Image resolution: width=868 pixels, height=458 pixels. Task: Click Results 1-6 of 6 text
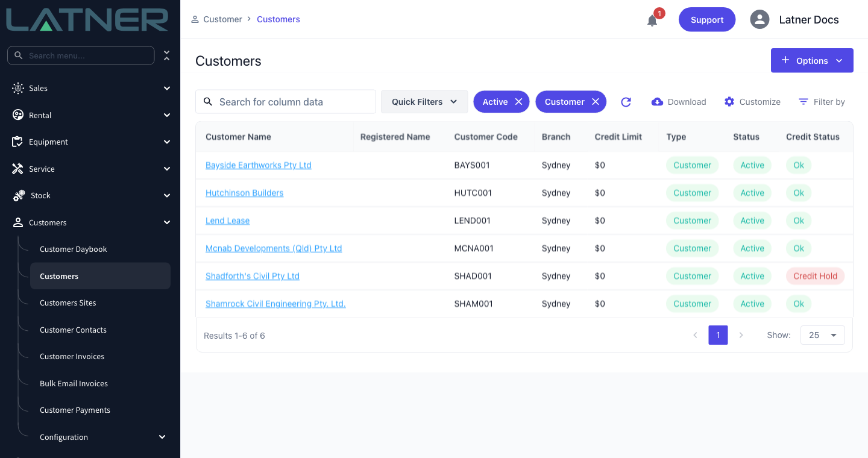point(234,336)
